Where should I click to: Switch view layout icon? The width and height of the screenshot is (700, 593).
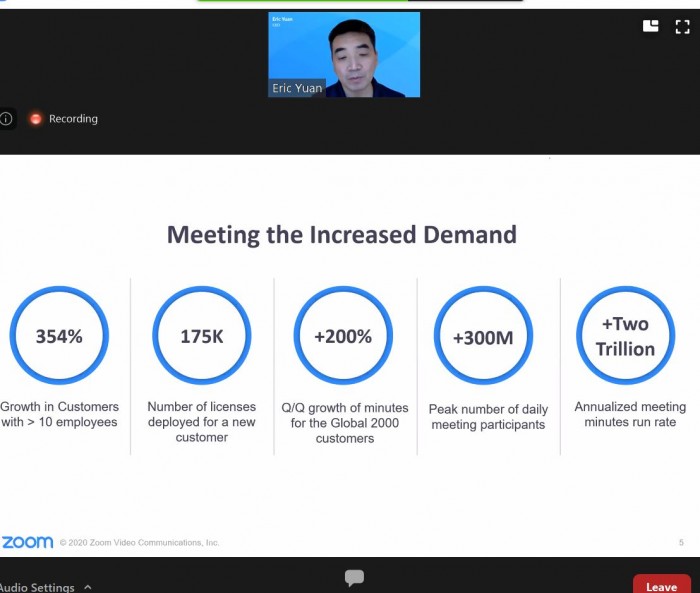(650, 26)
